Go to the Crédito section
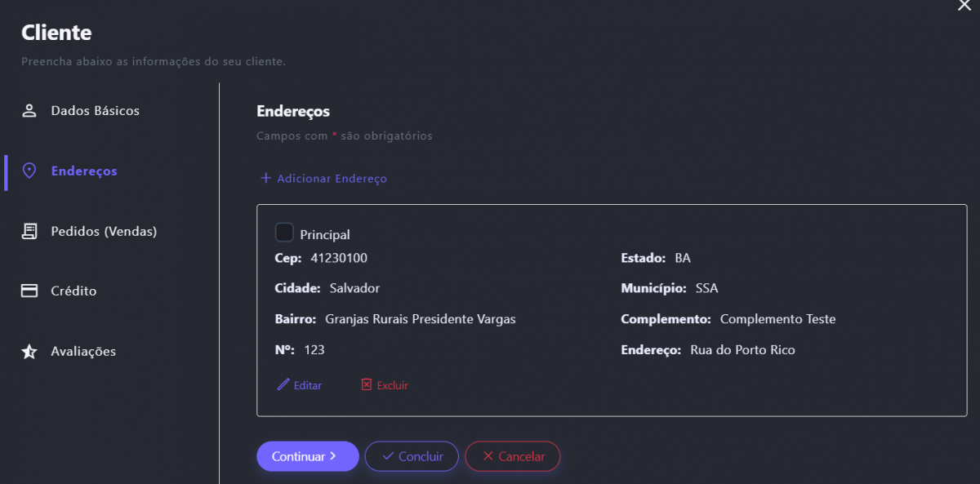The width and height of the screenshot is (980, 484). [73, 291]
